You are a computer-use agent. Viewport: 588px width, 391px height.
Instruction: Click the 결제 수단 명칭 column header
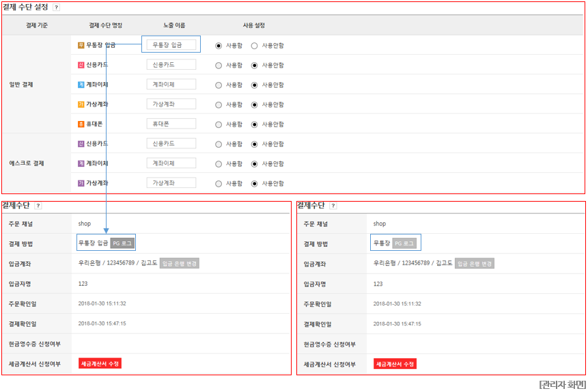pos(106,25)
